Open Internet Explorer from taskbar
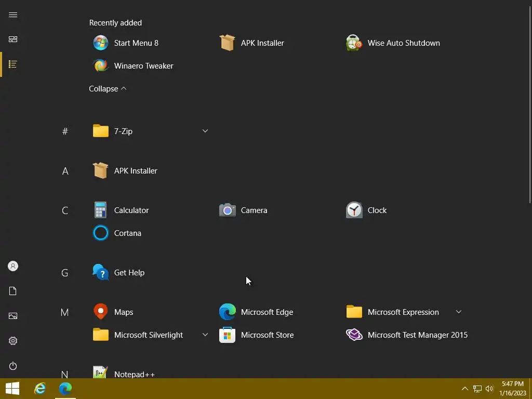532x399 pixels. coord(40,389)
